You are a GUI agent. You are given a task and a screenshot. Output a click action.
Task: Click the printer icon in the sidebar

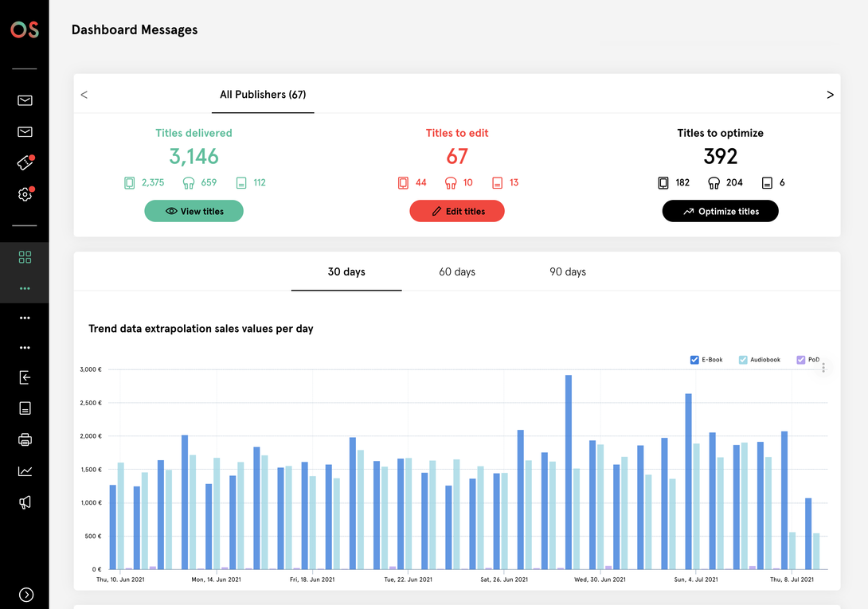(25, 439)
